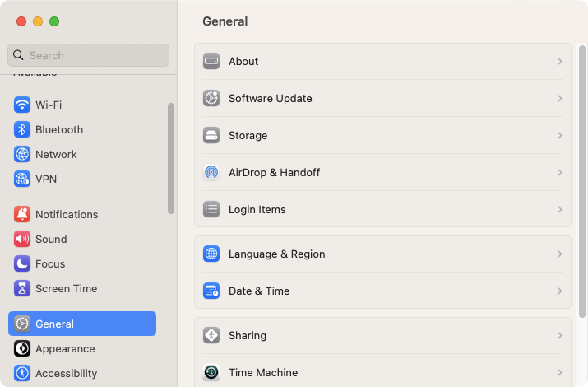Click the Focus moon icon
Viewport: 588px width, 387px height.
click(x=22, y=263)
